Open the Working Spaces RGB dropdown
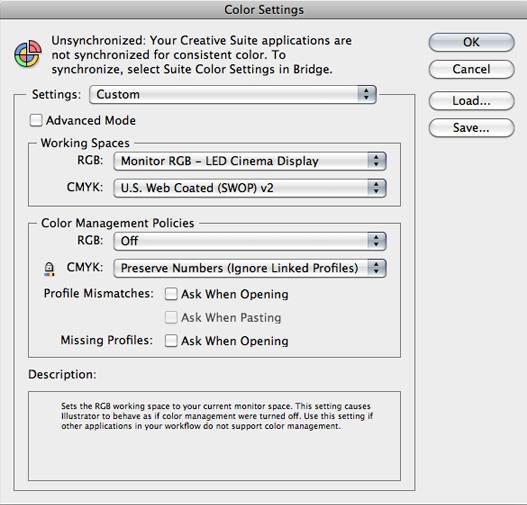Screen dimensions: 527x505 (x=250, y=161)
